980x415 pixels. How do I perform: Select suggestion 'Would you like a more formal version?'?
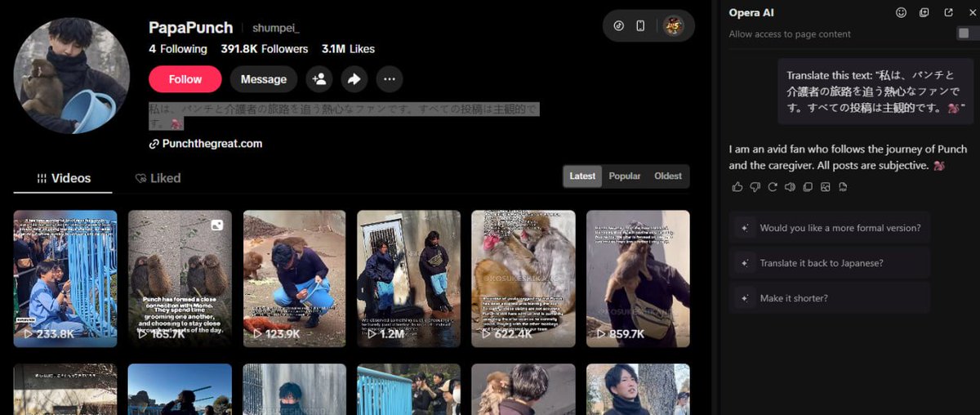[830, 228]
